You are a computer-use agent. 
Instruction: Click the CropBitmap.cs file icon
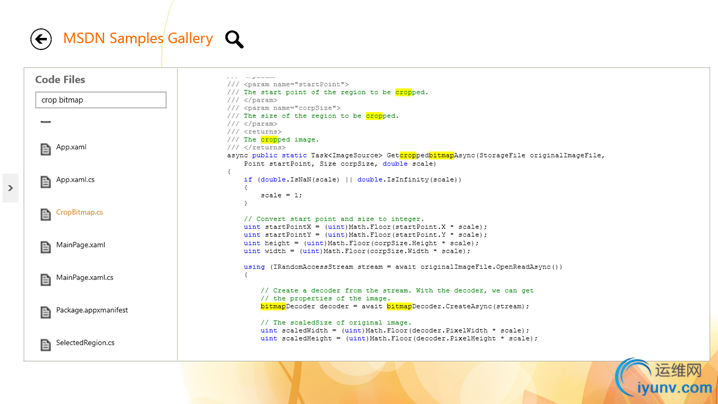(x=45, y=214)
